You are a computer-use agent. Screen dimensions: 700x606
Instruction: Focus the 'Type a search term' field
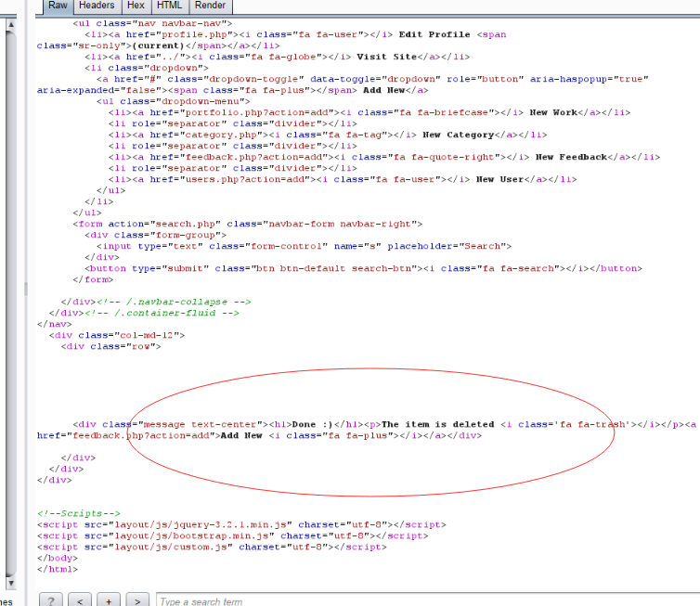(x=428, y=601)
